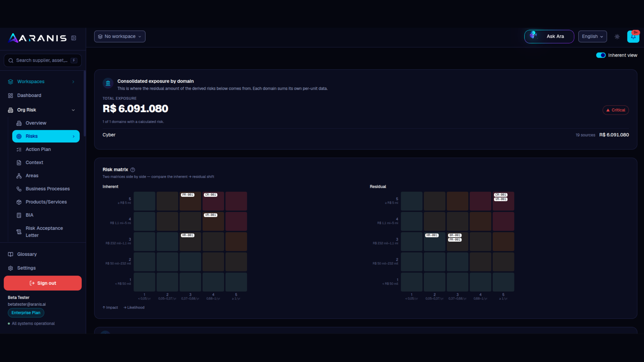
Task: Click the Enterprise Plan badge
Action: pos(26,313)
